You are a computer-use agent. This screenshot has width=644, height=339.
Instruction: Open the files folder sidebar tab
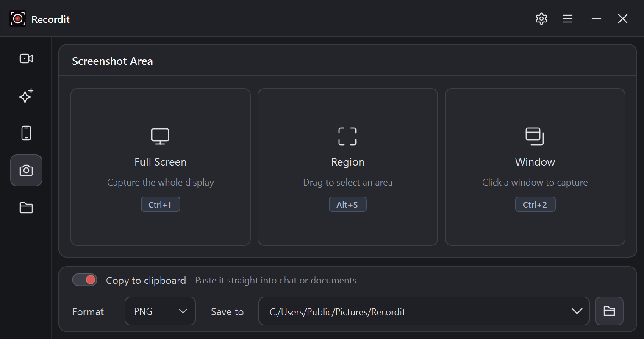pos(26,208)
